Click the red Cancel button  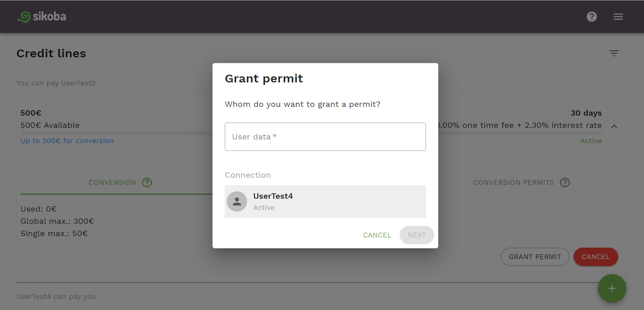[x=596, y=257]
